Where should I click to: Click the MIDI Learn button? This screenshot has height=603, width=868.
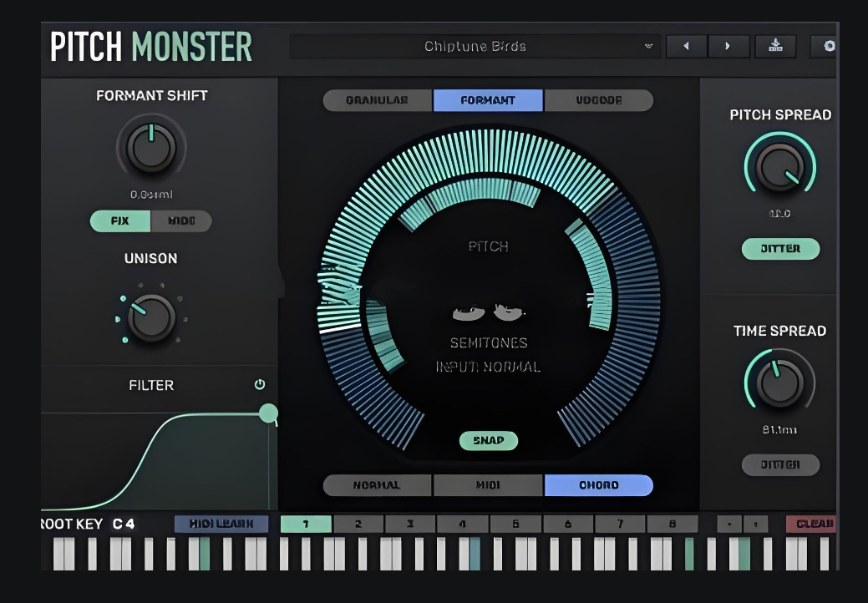pos(221,524)
